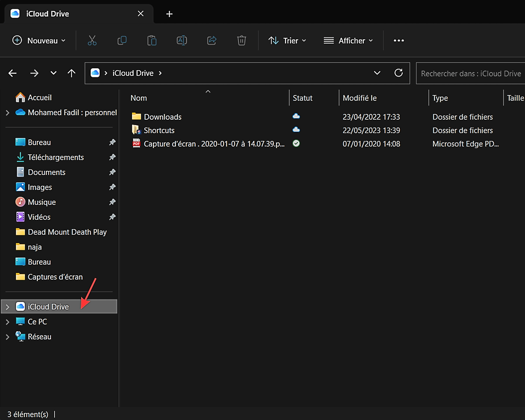Click the Copy icon in toolbar
The height and width of the screenshot is (420, 525).
pos(122,40)
